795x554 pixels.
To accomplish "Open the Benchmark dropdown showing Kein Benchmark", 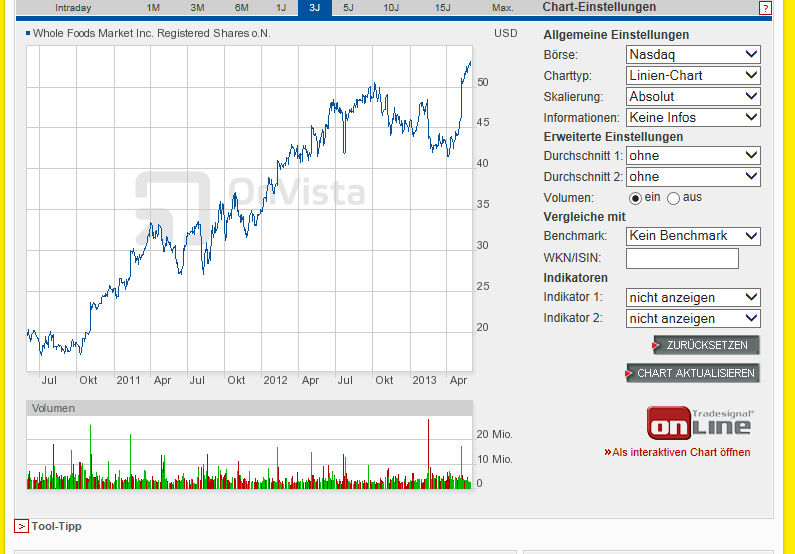I will tap(693, 236).
